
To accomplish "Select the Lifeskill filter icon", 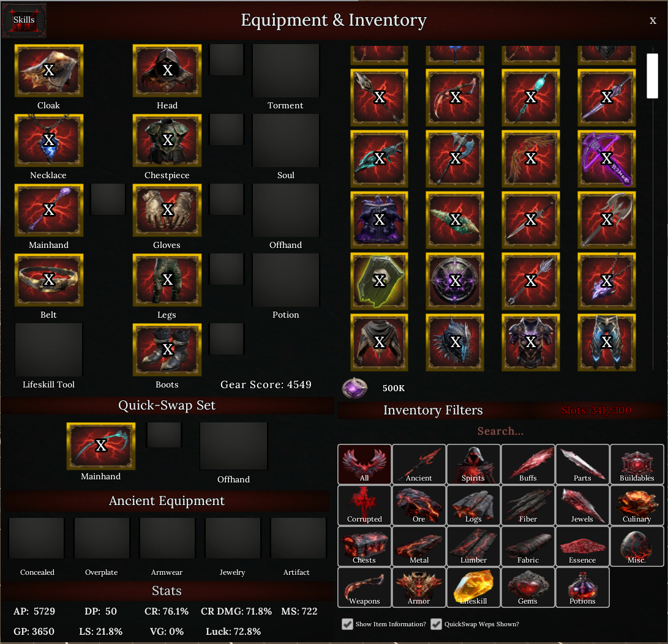I will coord(473,587).
